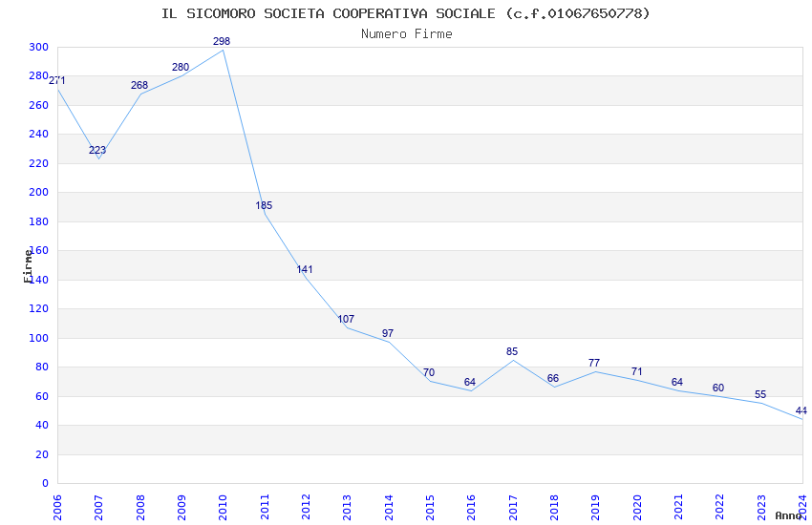Click the y-axis tick label '20'
Image resolution: width=812 pixels, height=525 pixels.
coord(42,454)
